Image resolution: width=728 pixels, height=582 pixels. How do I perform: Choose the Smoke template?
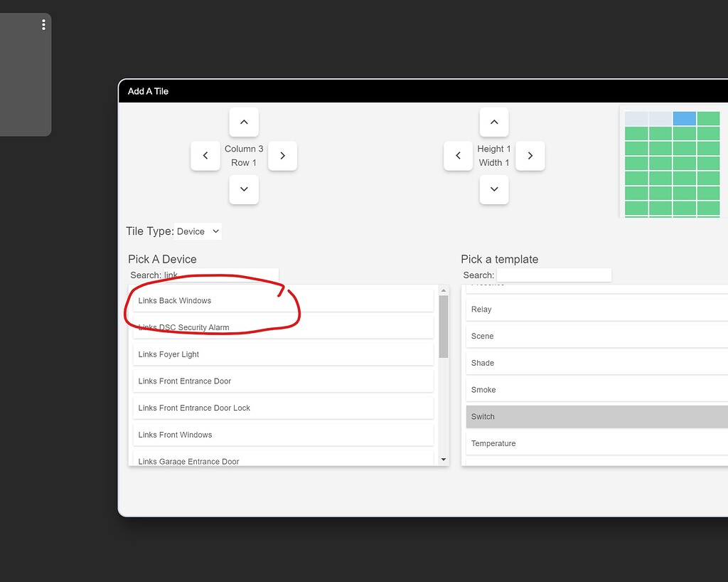pyautogui.click(x=597, y=390)
